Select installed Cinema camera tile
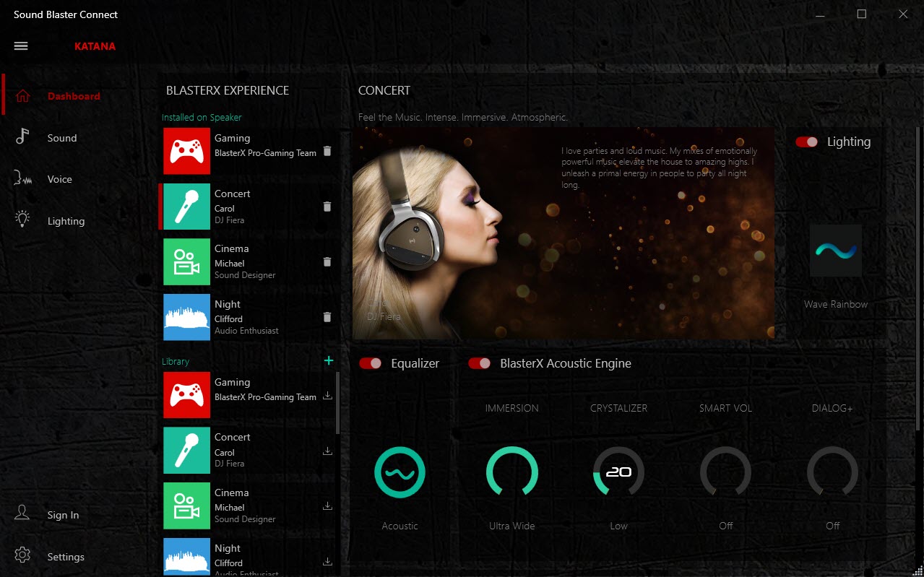 tap(186, 261)
